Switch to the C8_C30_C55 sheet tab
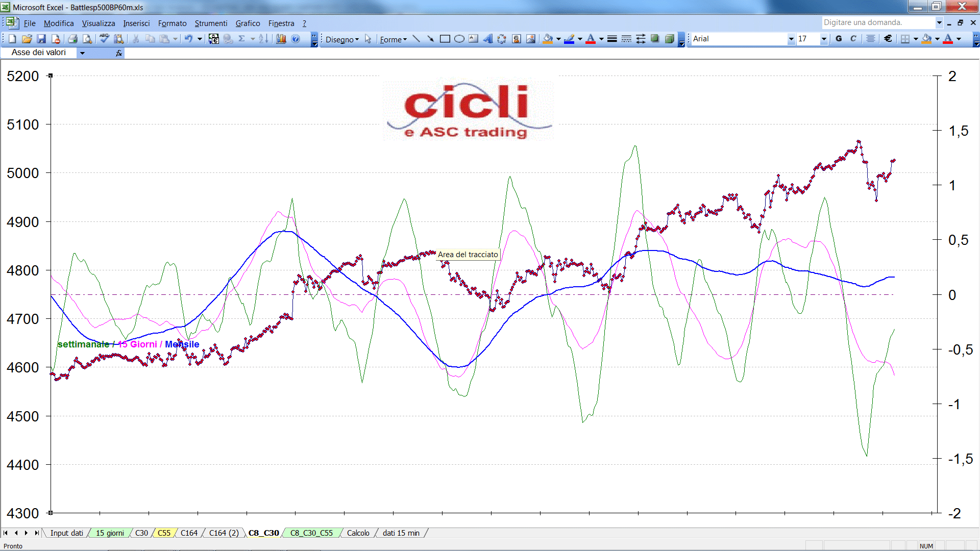This screenshot has height=551, width=980. (x=311, y=533)
